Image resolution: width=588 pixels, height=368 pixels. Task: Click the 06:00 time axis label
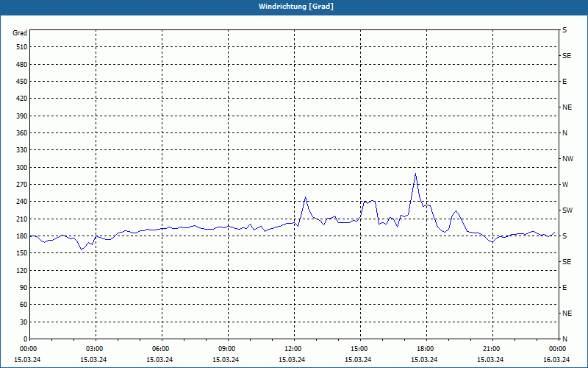coord(161,349)
